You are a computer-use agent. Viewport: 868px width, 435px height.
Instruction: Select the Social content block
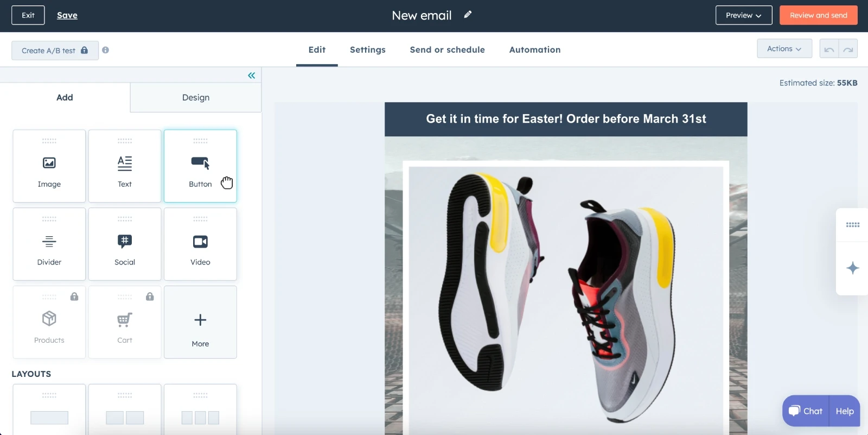click(x=125, y=244)
